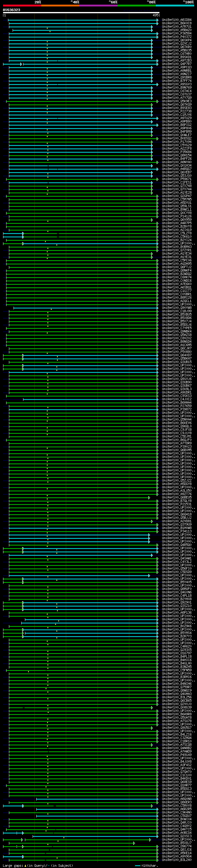Screen dimensions: 197x868
Task: Click the UniRef100_Q8NKF4 hit name
Action: pos(176,271)
